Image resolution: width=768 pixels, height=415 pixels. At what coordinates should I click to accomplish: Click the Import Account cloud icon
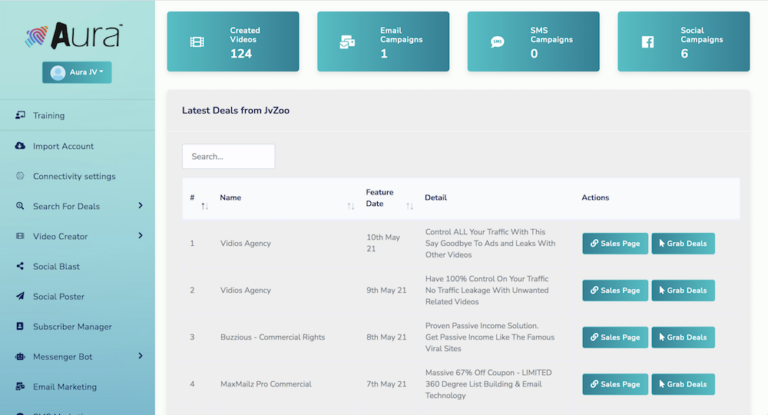click(x=20, y=146)
